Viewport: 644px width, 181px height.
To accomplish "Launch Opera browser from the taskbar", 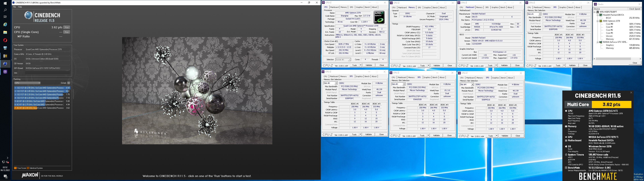I will (5, 40).
